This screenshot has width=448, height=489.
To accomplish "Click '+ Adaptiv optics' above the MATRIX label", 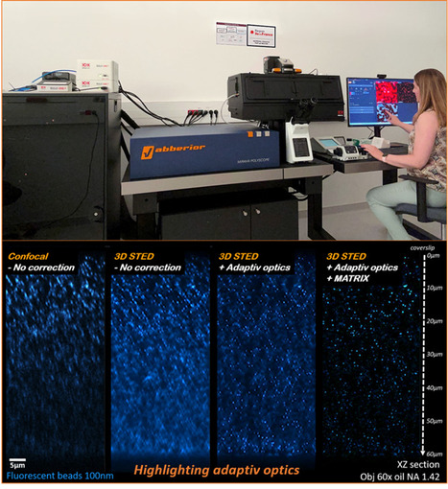I will [x=363, y=268].
